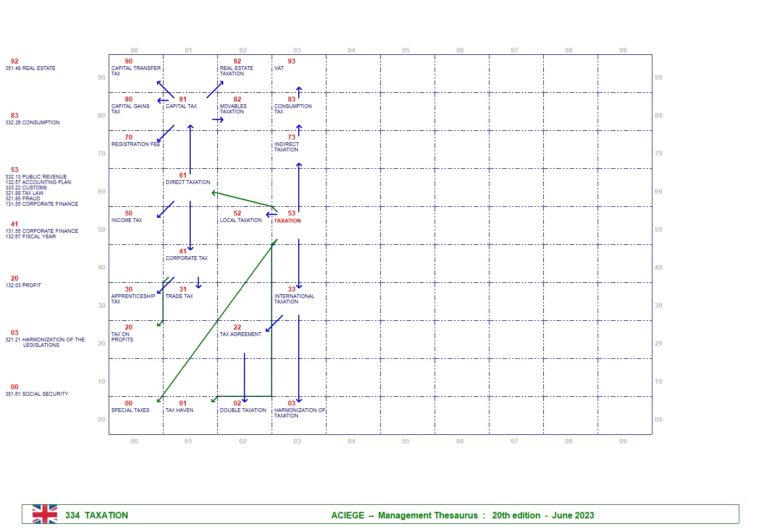Click the UK flag icon in the footer
This screenshot has height=532, width=766.
click(45, 514)
